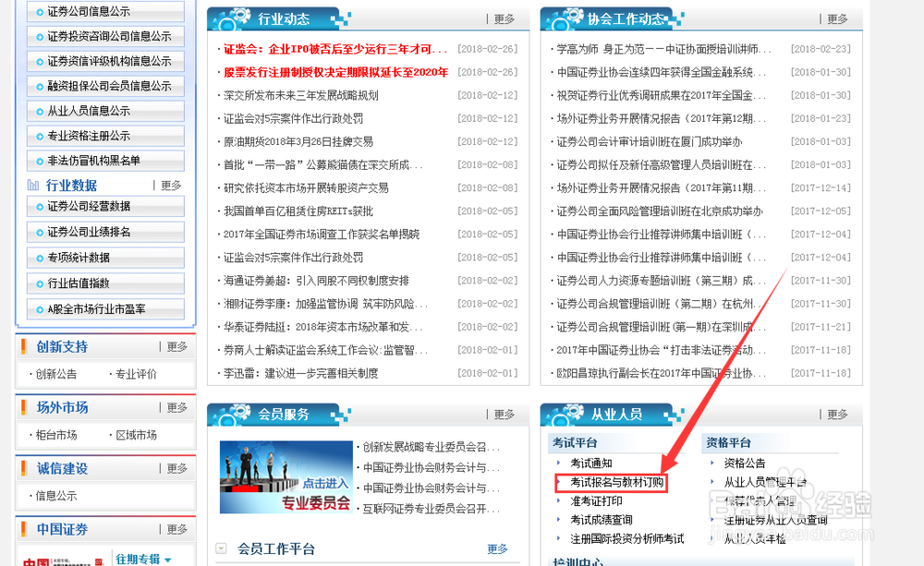Image resolution: width=924 pixels, height=566 pixels.
Task: Open 证券公司经营数据 item
Action: [105, 206]
